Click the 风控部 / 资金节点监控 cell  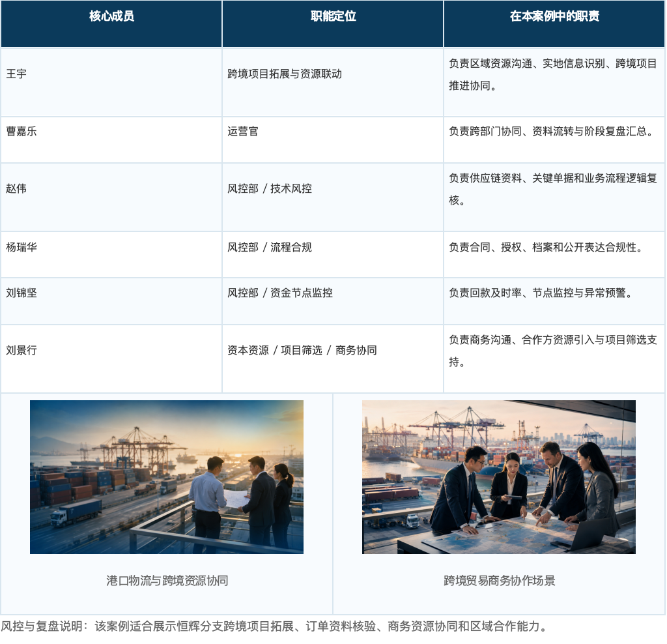pos(333,301)
